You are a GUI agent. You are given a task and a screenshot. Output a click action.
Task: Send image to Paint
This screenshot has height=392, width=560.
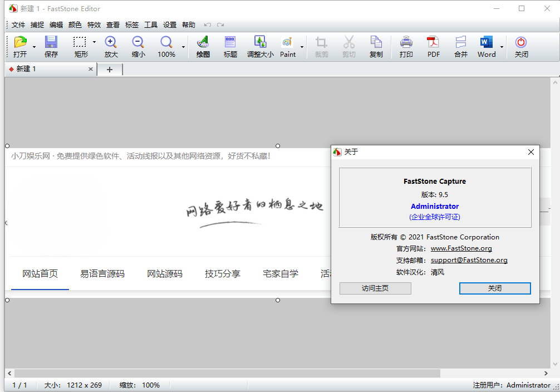coord(288,46)
